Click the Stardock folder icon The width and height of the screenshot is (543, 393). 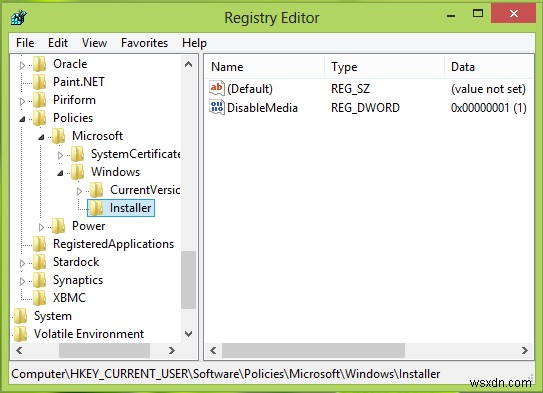pyautogui.click(x=39, y=262)
